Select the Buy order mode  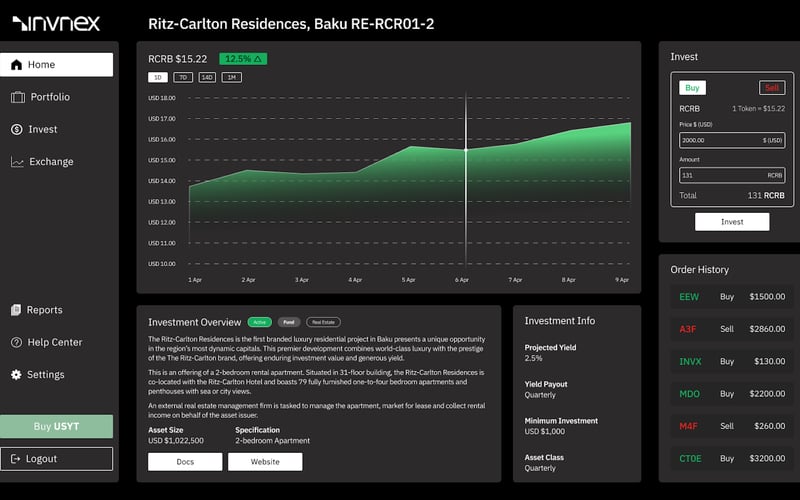[x=692, y=88]
